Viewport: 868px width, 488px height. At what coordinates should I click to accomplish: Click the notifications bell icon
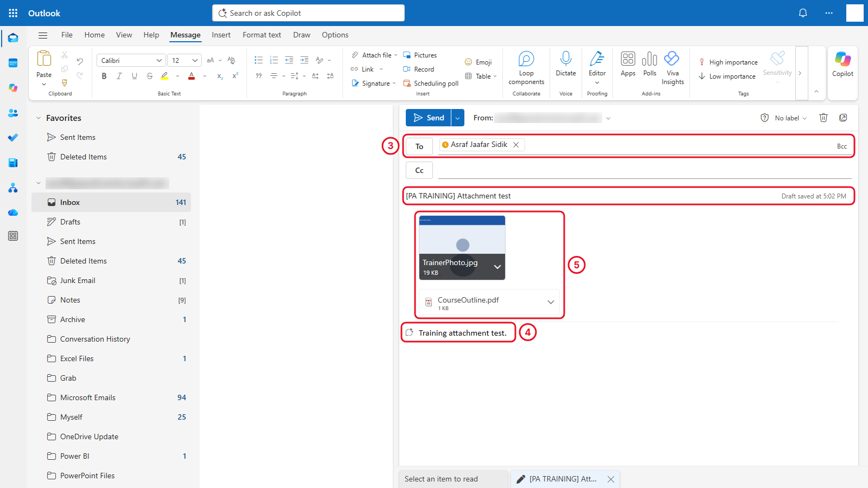[803, 13]
